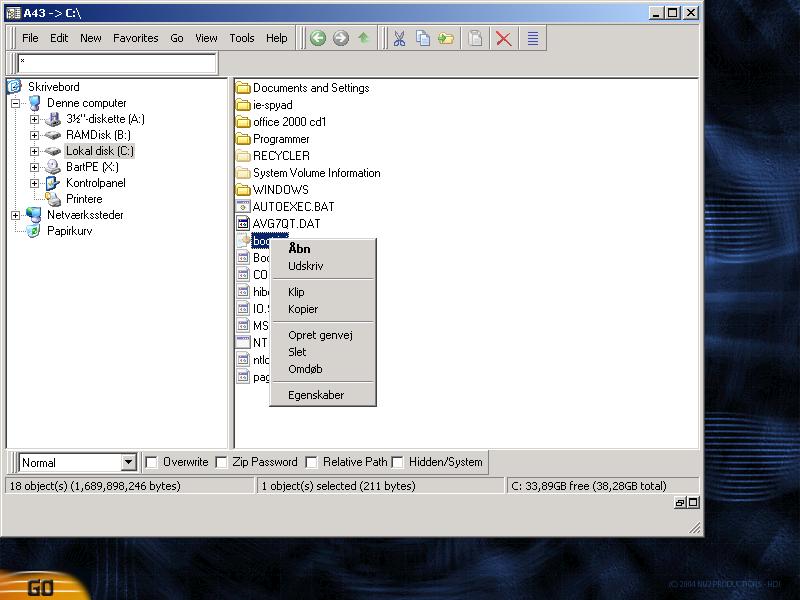This screenshot has height=600, width=800.
Task: Click the Denne computer icon
Action: click(x=34, y=103)
